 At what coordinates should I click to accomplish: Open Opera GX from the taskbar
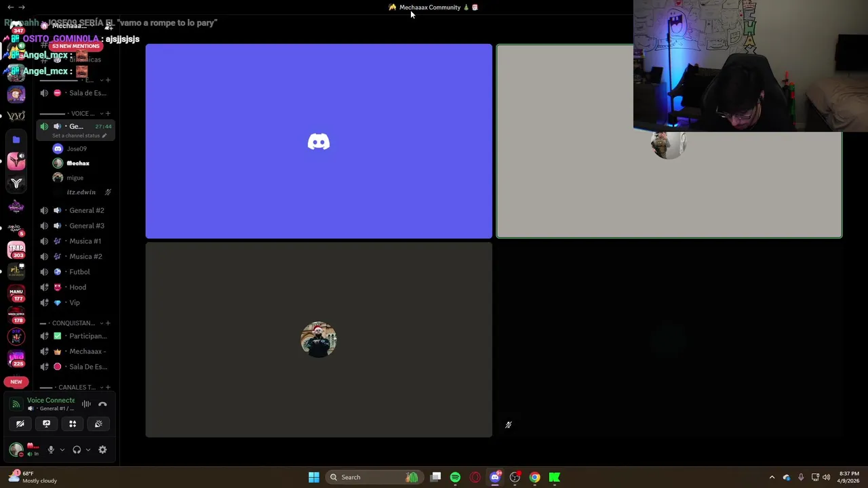pos(475,477)
